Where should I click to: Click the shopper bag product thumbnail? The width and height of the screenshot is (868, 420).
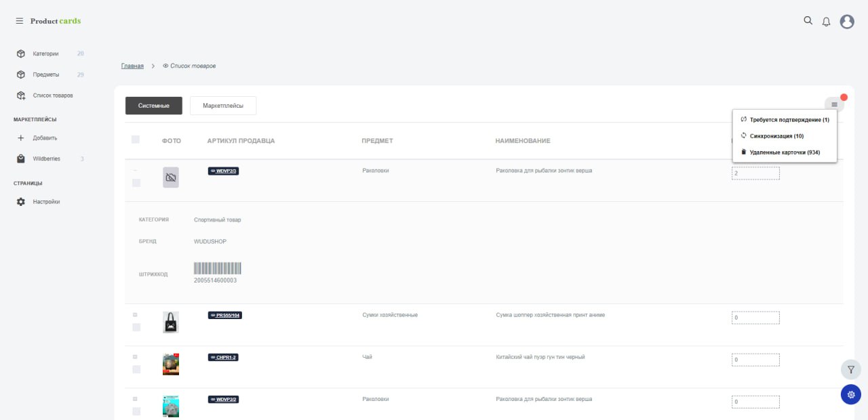pos(171,322)
